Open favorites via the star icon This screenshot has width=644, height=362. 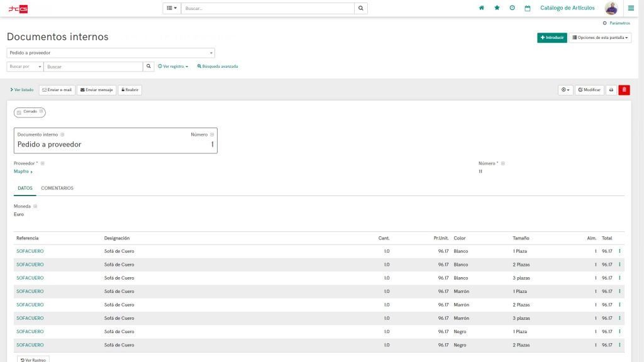coord(497,8)
